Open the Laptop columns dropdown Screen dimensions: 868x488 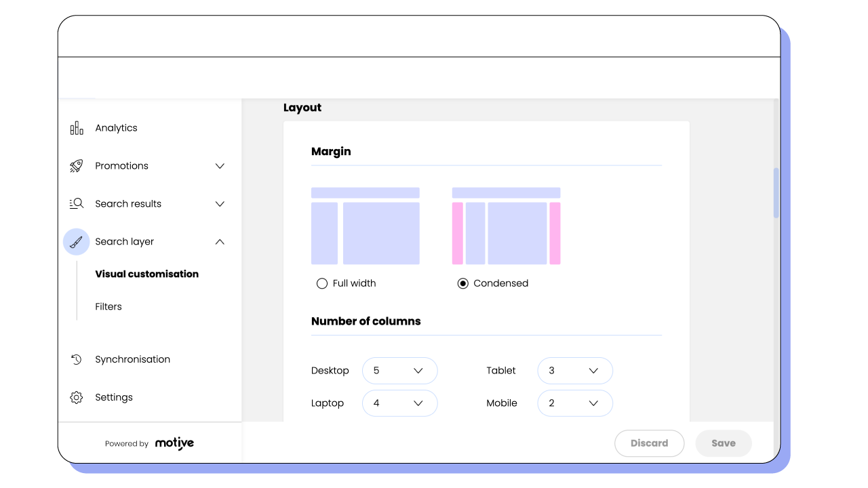click(x=399, y=403)
